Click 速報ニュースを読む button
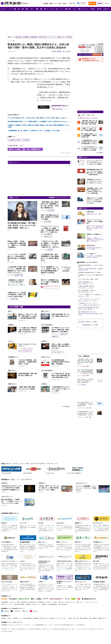This screenshot has width=111, height=644. pos(16,149)
